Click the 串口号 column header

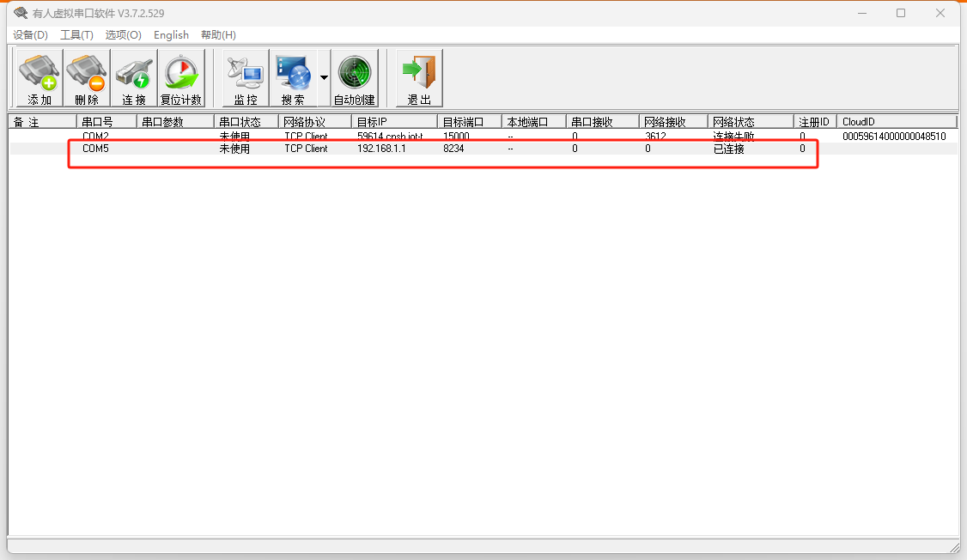click(106, 121)
